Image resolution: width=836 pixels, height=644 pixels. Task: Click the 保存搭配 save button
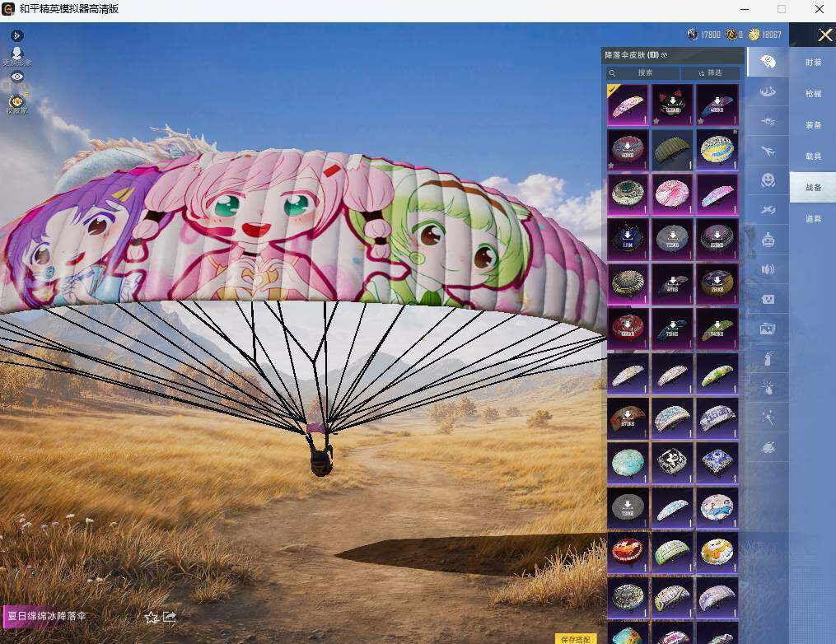coord(575,639)
